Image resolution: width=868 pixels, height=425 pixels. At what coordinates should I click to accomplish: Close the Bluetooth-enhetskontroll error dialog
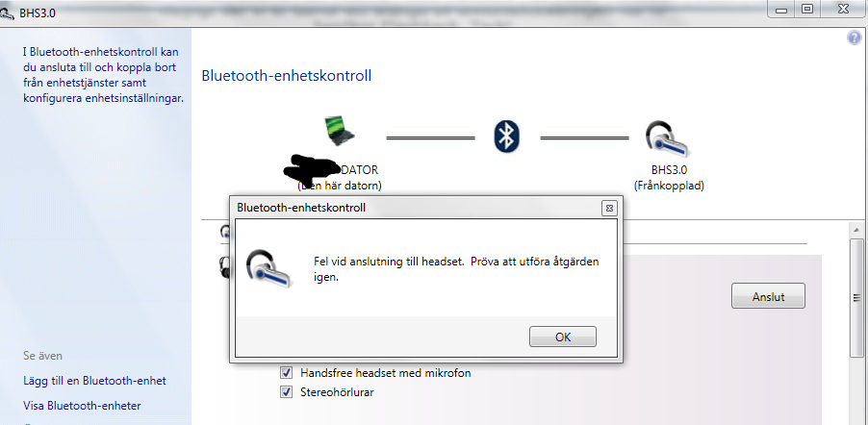pyautogui.click(x=609, y=208)
